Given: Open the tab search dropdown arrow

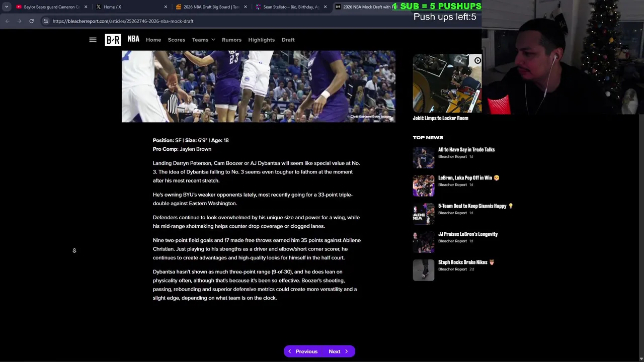Looking at the screenshot, I should [x=7, y=7].
